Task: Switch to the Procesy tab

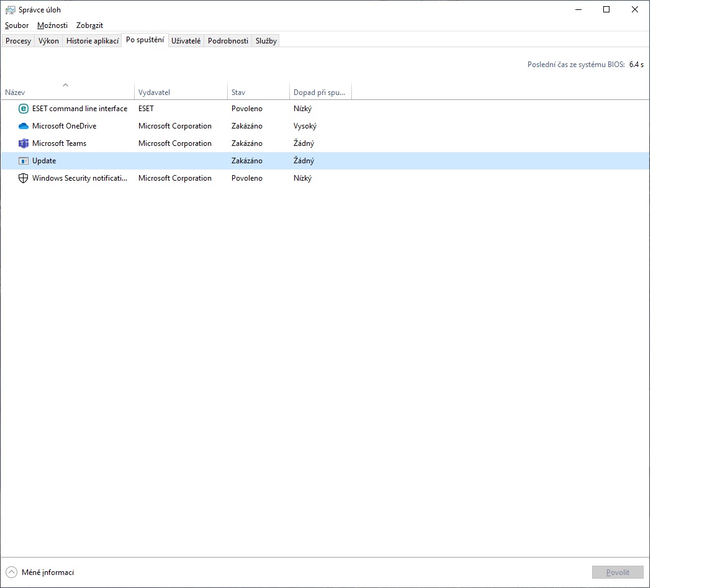Action: tap(18, 40)
